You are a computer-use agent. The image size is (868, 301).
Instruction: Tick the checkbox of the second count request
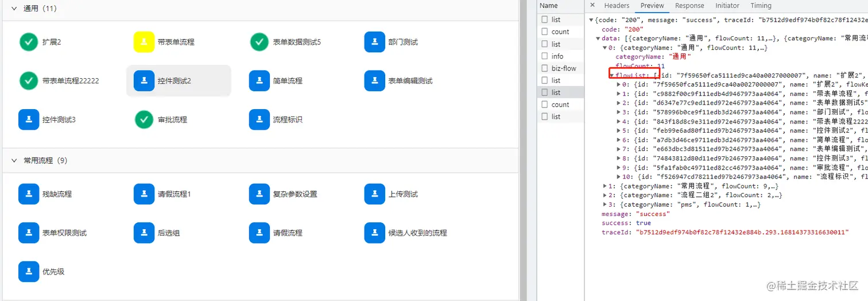545,105
